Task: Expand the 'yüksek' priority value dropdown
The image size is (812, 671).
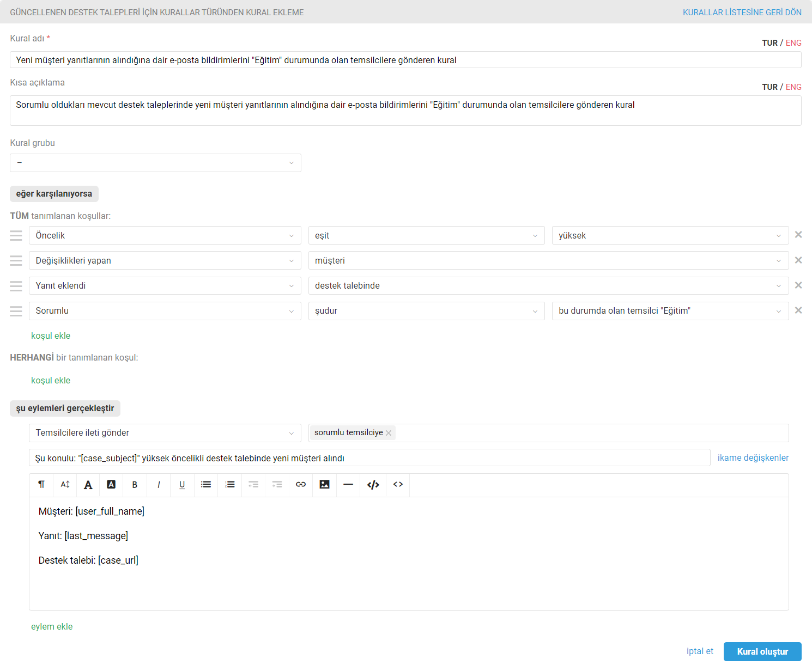Action: coord(670,235)
